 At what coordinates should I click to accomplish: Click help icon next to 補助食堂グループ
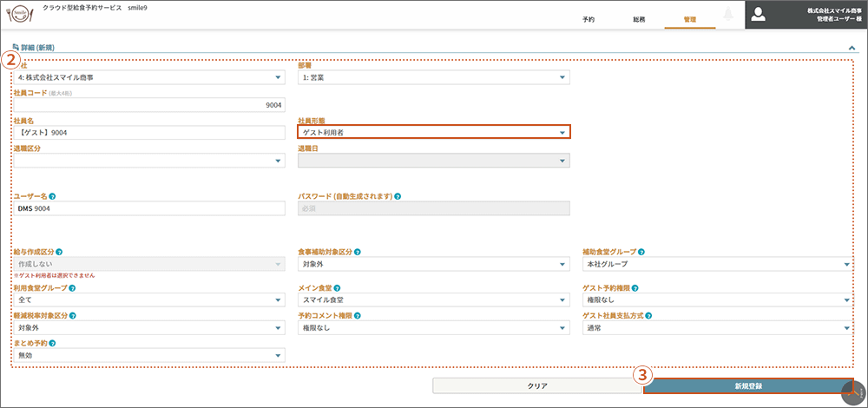click(x=641, y=252)
